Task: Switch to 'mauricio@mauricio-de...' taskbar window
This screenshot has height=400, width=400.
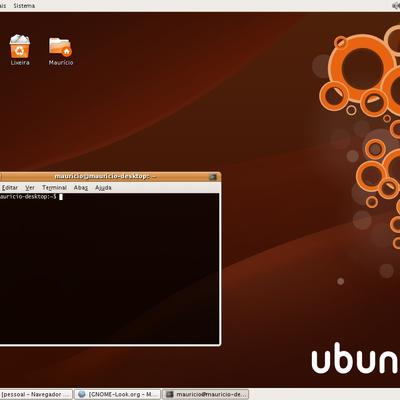Action: pyautogui.click(x=205, y=394)
